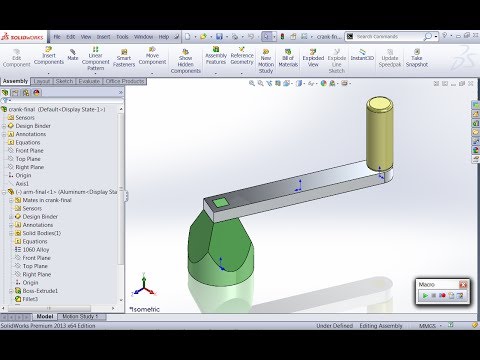Click the tree horizontal scrollbar thumb
This screenshot has height=360, width=480.
tap(49, 308)
